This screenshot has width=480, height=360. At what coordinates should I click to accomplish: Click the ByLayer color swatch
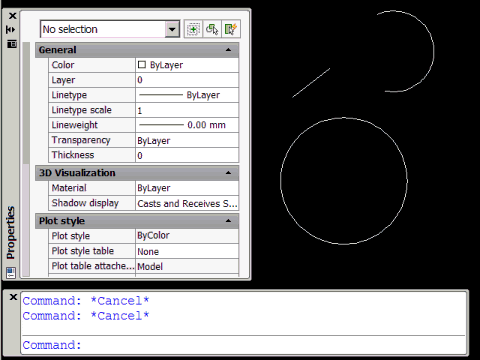point(142,65)
